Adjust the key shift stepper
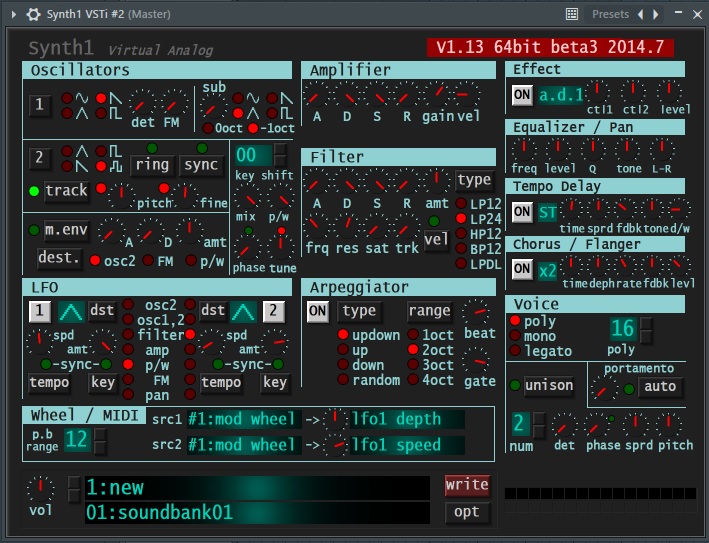709x543 pixels. click(280, 155)
